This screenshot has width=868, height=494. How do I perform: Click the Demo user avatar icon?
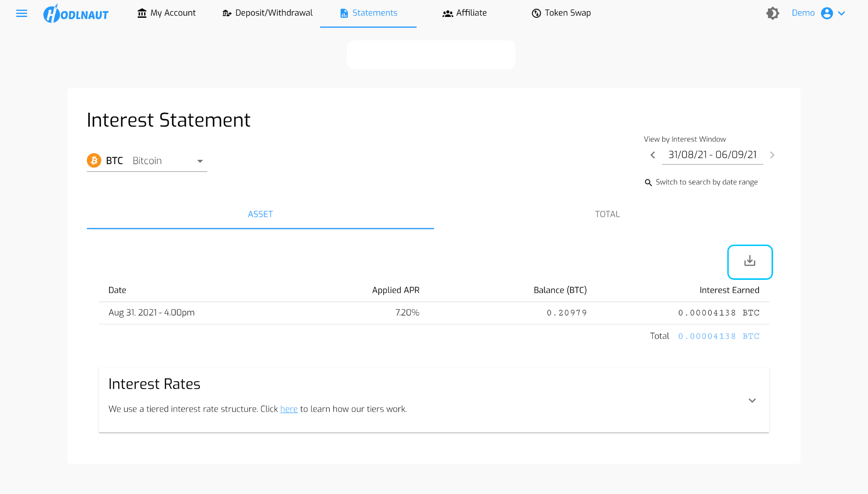tap(826, 13)
